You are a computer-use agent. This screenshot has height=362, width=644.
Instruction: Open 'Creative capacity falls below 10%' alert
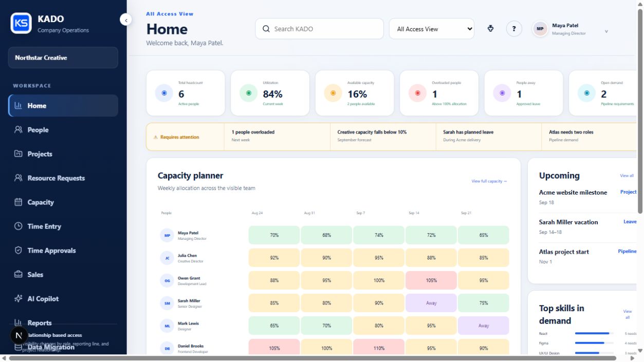(x=383, y=136)
